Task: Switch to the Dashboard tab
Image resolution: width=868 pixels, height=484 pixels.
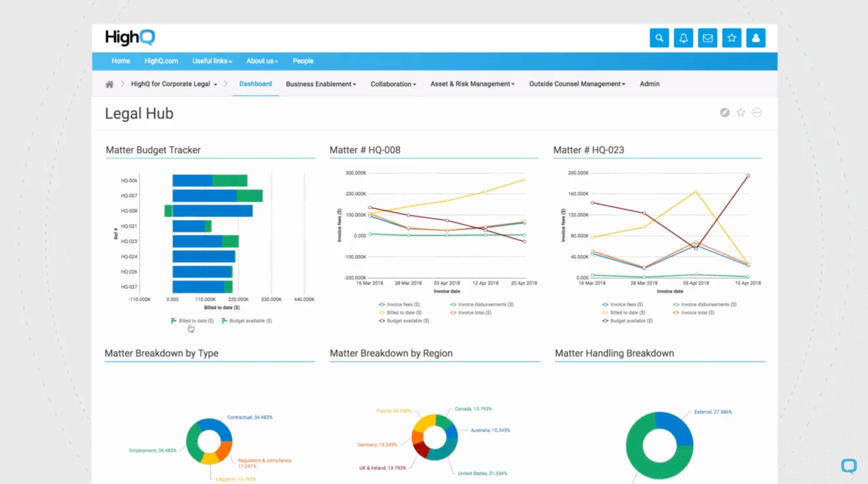Action: (x=256, y=84)
